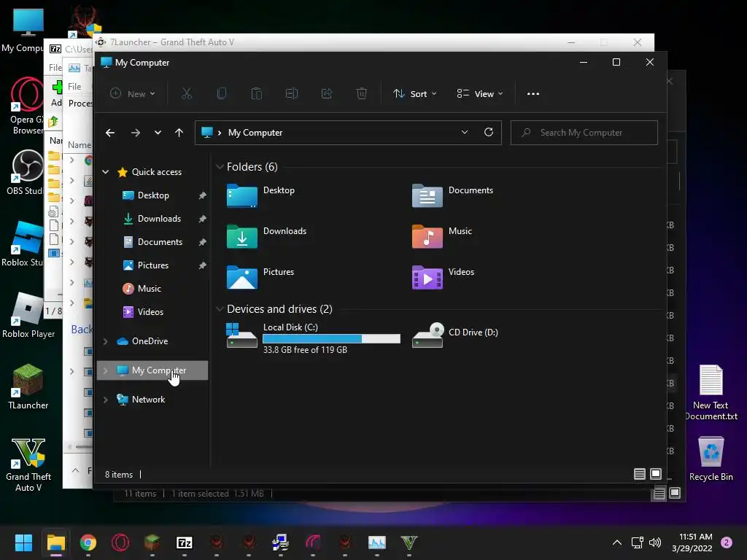The image size is (747, 560).
Task: Open notifications badge in taskbar
Action: [x=727, y=542]
